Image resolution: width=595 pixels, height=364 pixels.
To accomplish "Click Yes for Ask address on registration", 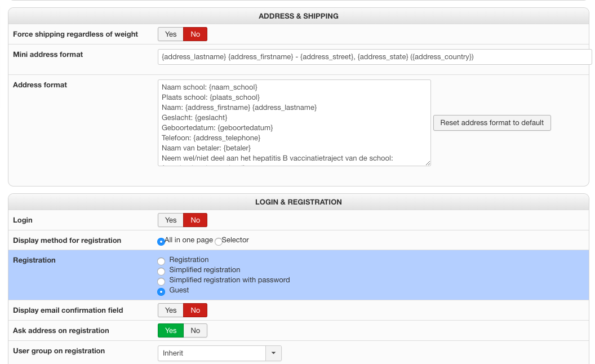I will click(171, 331).
